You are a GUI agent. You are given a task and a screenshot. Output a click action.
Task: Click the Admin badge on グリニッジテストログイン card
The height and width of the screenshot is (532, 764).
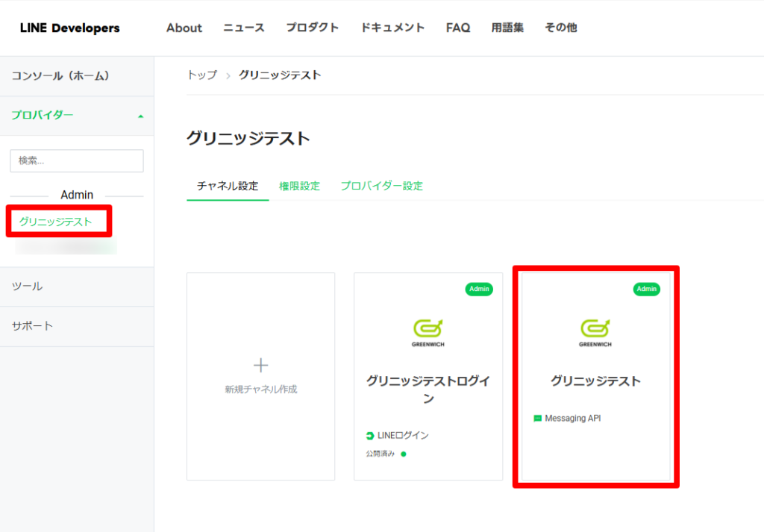[479, 289]
